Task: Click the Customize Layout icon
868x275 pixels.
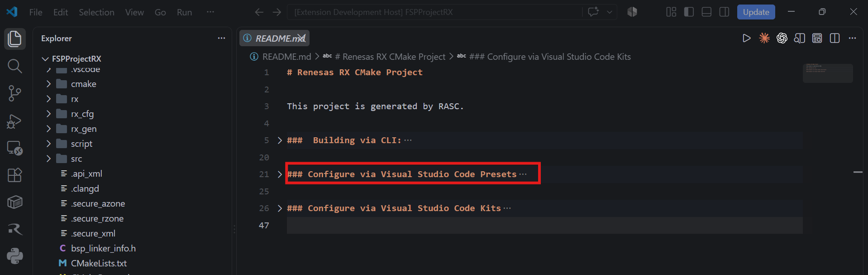Action: pyautogui.click(x=671, y=12)
